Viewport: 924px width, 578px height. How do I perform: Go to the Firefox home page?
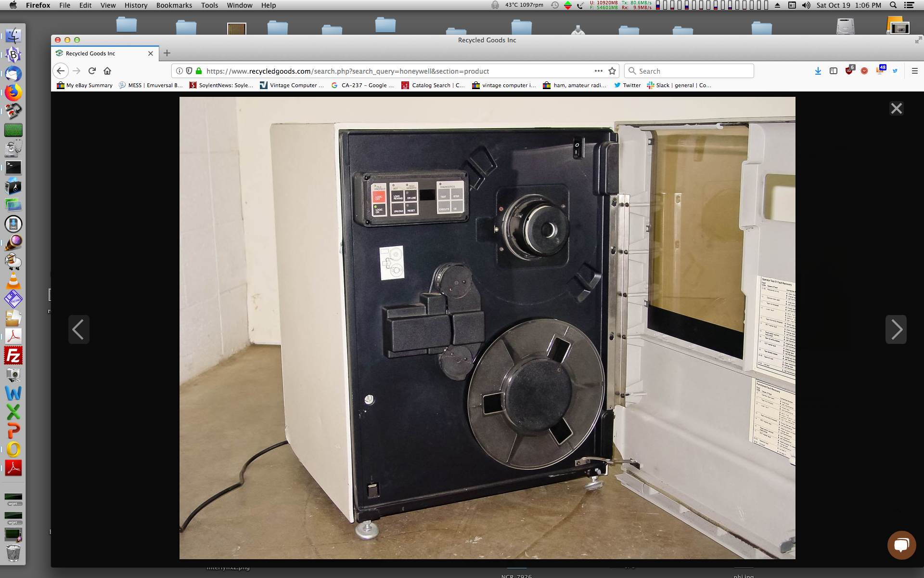tap(107, 71)
